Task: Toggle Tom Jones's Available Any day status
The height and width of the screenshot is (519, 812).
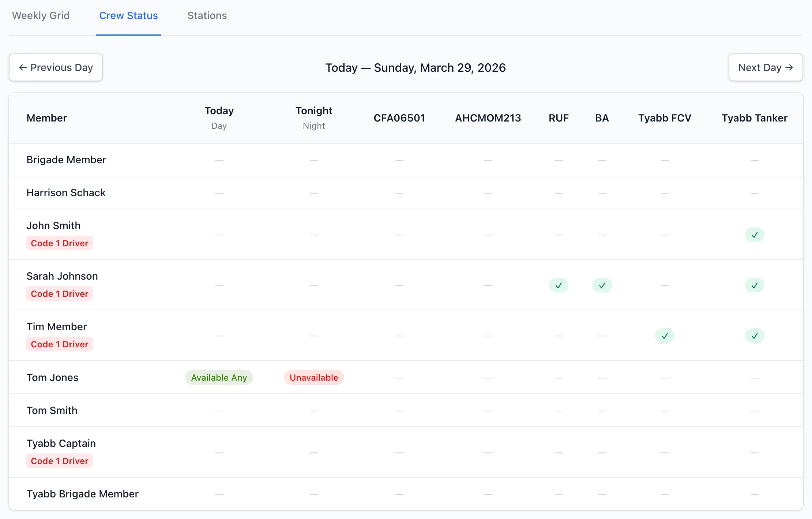Action: click(219, 377)
